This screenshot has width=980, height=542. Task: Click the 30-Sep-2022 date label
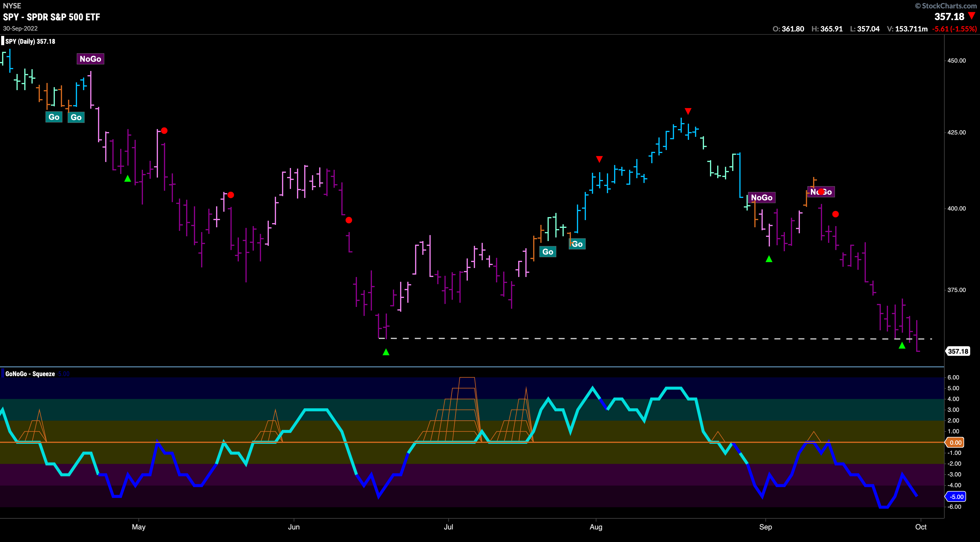20,28
